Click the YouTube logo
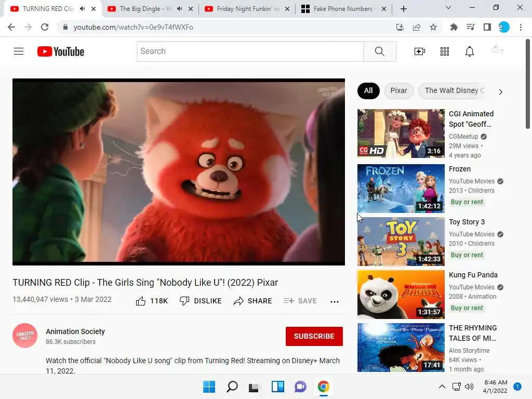The height and width of the screenshot is (399, 532). tap(61, 51)
